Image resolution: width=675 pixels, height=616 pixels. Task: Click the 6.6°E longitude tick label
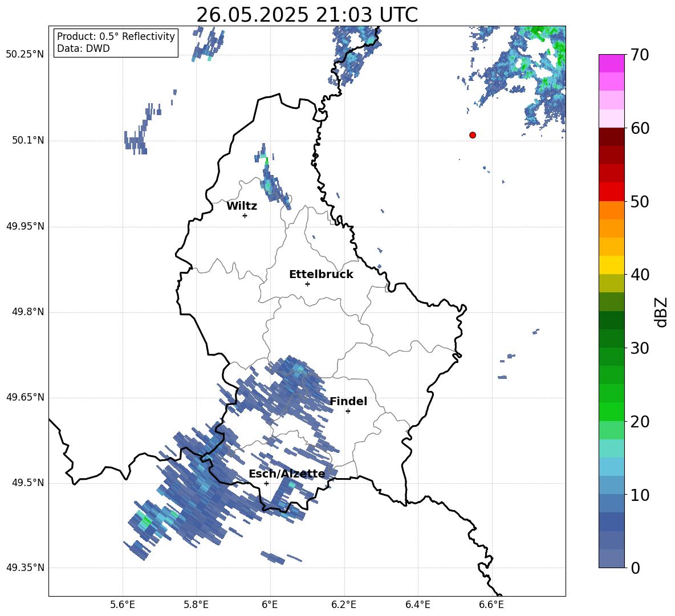[x=491, y=605]
